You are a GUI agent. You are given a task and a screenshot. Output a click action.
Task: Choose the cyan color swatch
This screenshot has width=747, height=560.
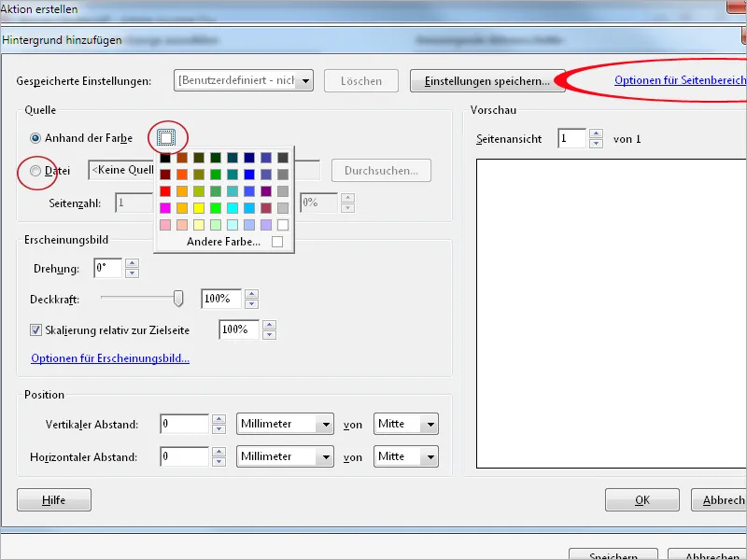point(233,207)
